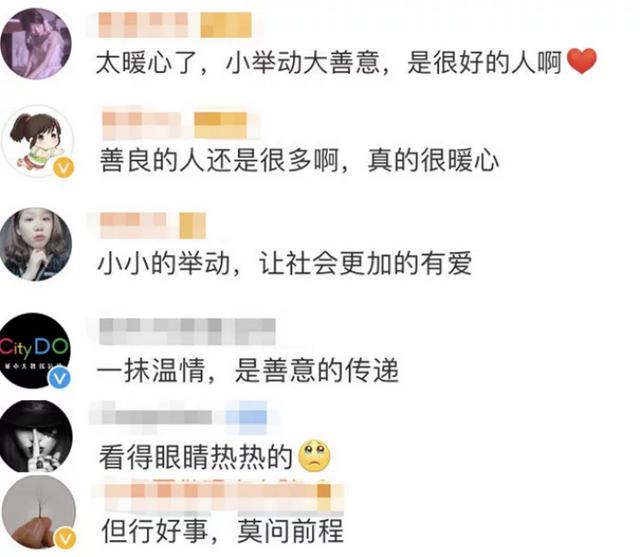Select the comment 善良的人还是很多啊，真的很暖心
The width and height of the screenshot is (640, 557).
[299, 160]
